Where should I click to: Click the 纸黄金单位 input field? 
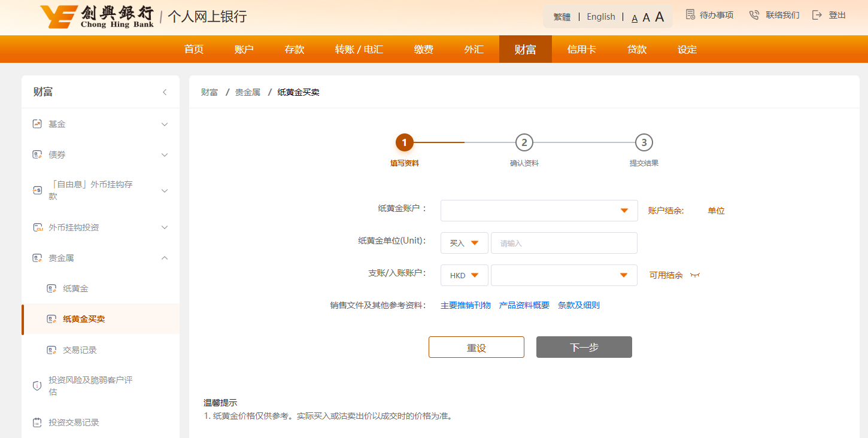pyautogui.click(x=564, y=243)
